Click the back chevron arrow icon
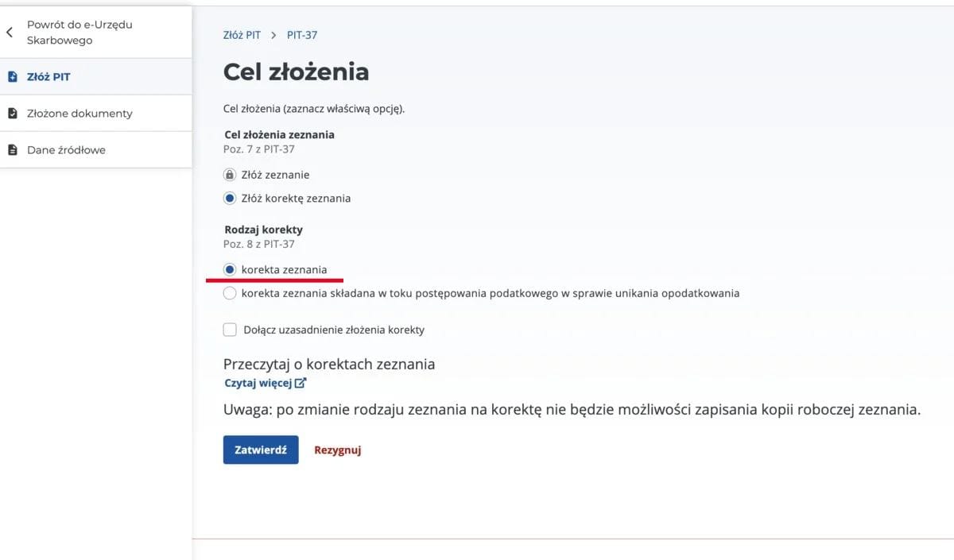Screen dimensions: 954x560 point(10,33)
